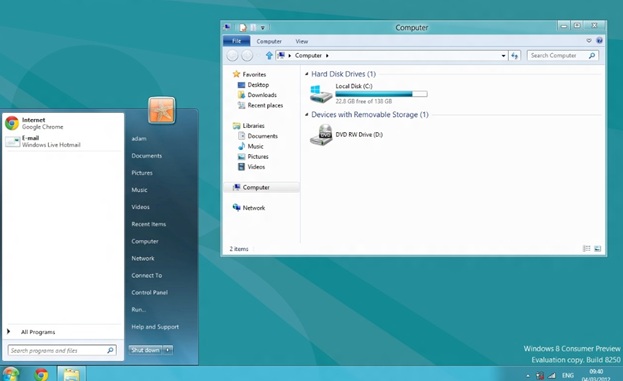Launch Chrome from the taskbar
The width and height of the screenshot is (623, 381).
click(41, 374)
